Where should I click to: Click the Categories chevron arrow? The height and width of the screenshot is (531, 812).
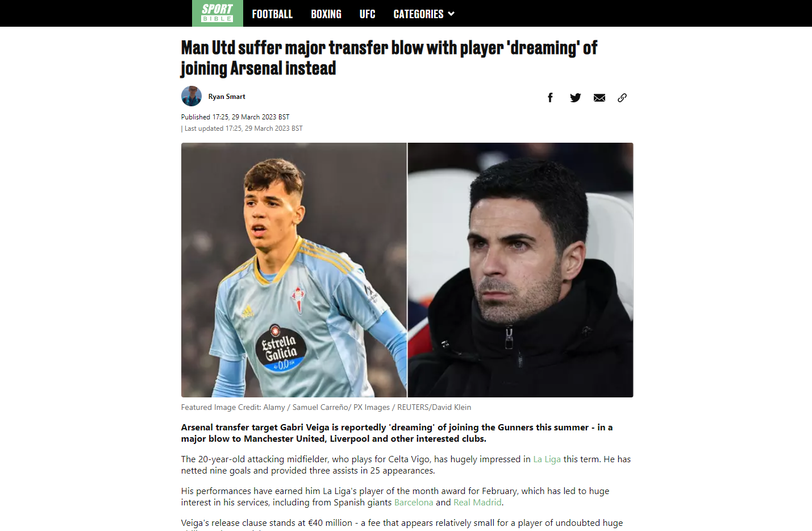pyautogui.click(x=451, y=14)
